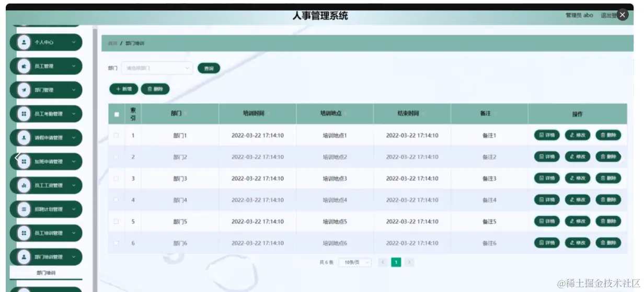Expand 招聘计划管理 menu chevron
Screen dimensions: 644x292
pyautogui.click(x=74, y=209)
